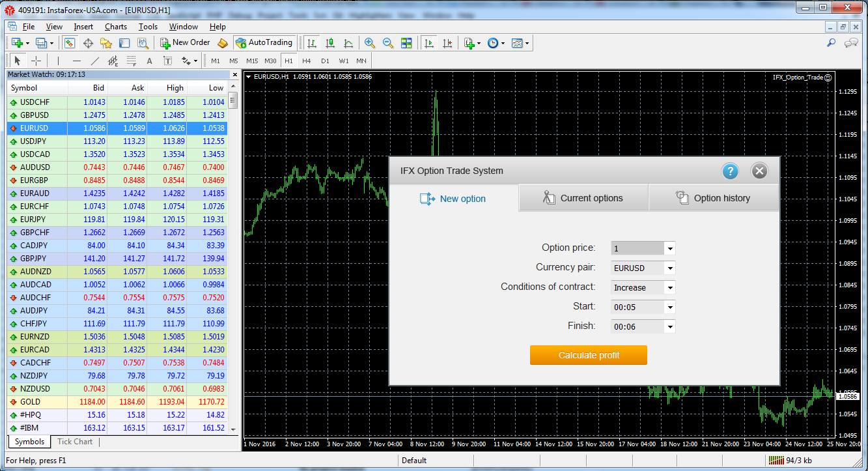
Task: Switch timeframe to M30
Action: pyautogui.click(x=271, y=61)
